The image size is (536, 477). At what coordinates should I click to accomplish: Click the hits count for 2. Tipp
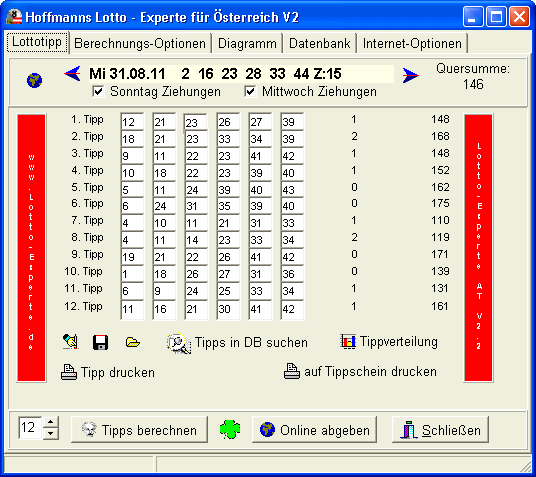pyautogui.click(x=354, y=136)
